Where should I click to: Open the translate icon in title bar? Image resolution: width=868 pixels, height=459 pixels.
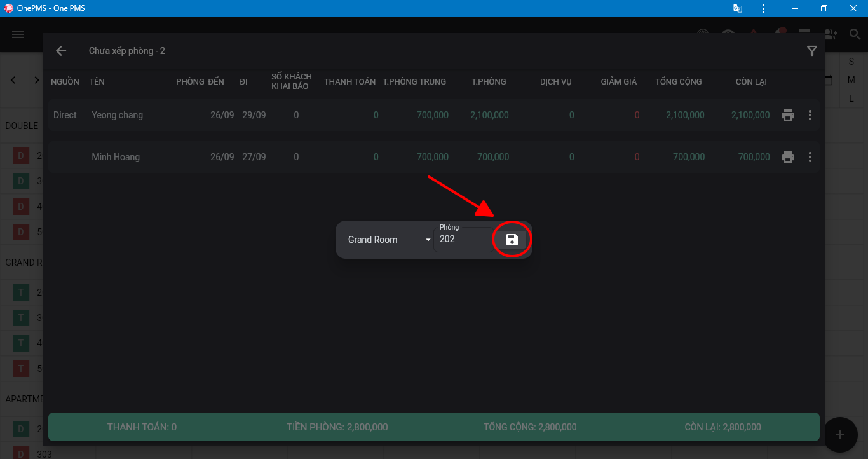click(x=737, y=8)
